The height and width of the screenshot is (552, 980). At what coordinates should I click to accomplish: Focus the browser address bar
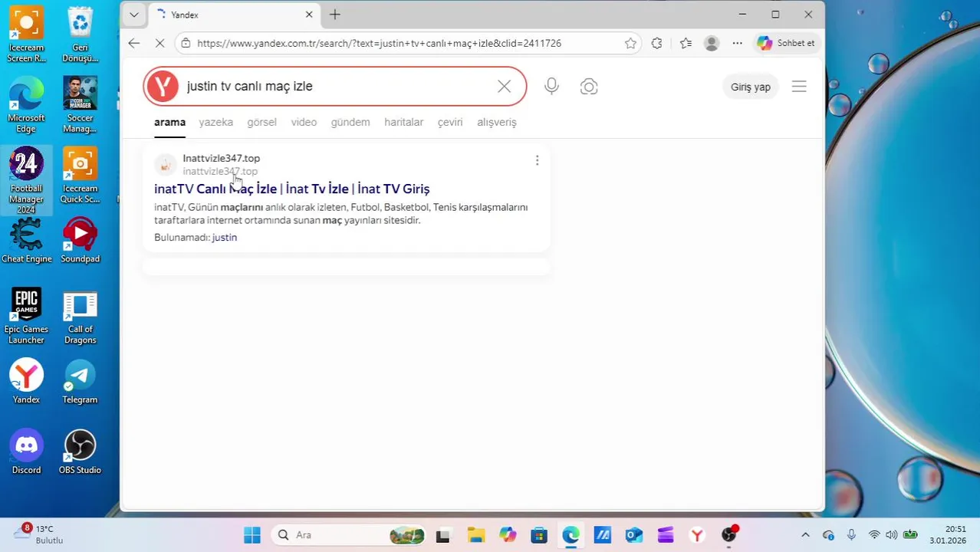click(x=406, y=43)
